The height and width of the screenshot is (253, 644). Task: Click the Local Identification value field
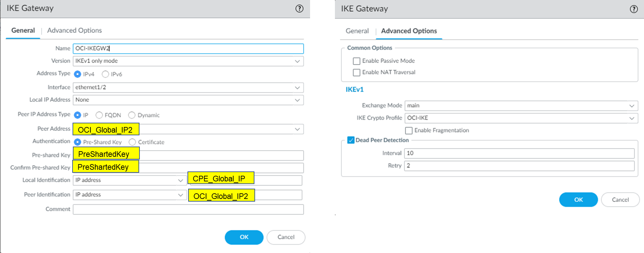[245, 180]
